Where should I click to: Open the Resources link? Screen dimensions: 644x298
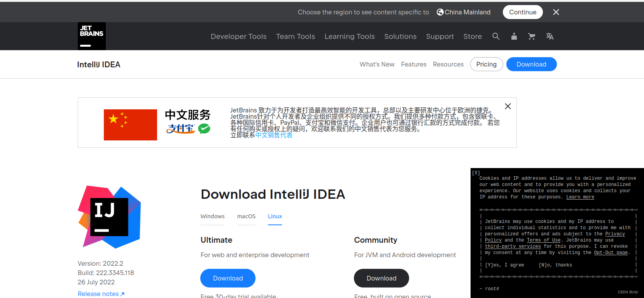tap(448, 64)
